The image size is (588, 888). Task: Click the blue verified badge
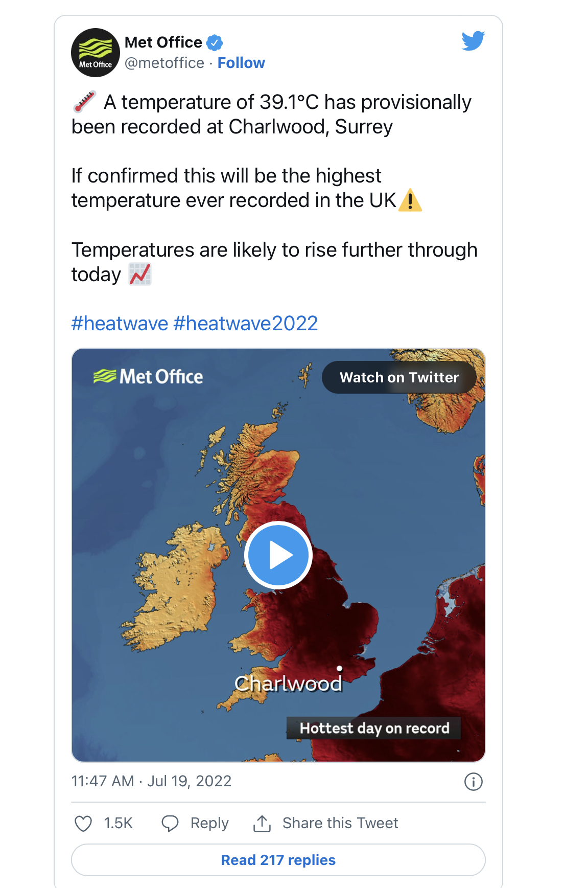215,42
